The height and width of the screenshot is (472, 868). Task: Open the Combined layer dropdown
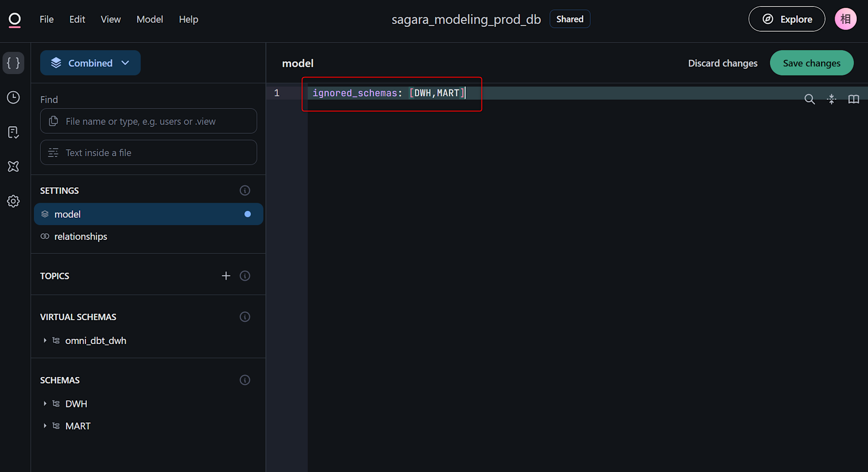[90, 63]
